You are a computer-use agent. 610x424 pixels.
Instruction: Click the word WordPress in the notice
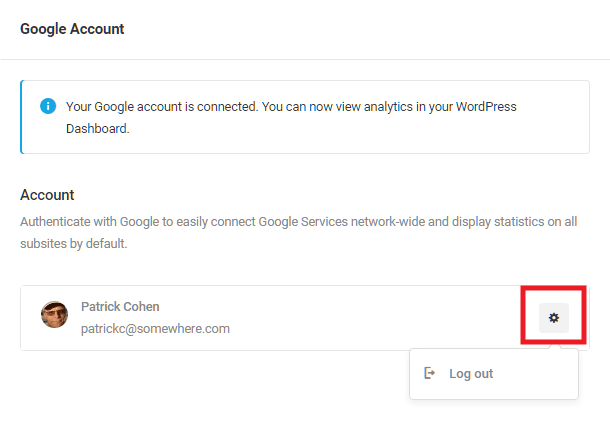(x=486, y=107)
